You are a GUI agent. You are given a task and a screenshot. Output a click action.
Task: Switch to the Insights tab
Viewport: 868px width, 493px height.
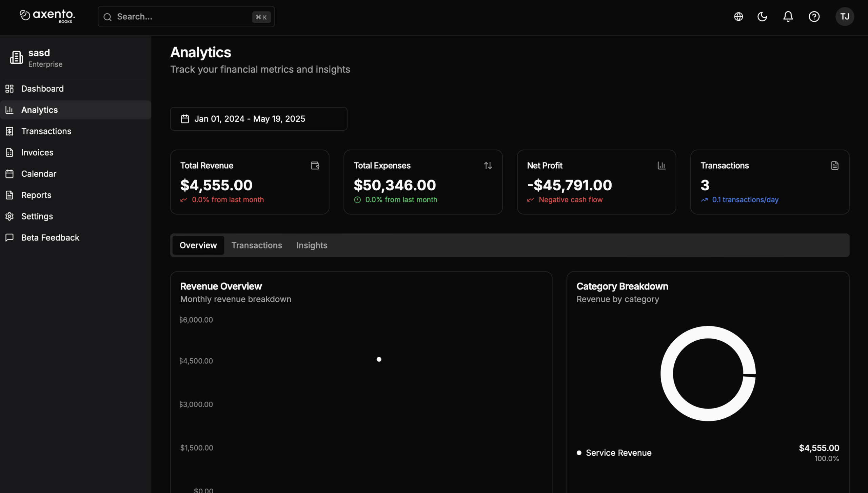[312, 245]
